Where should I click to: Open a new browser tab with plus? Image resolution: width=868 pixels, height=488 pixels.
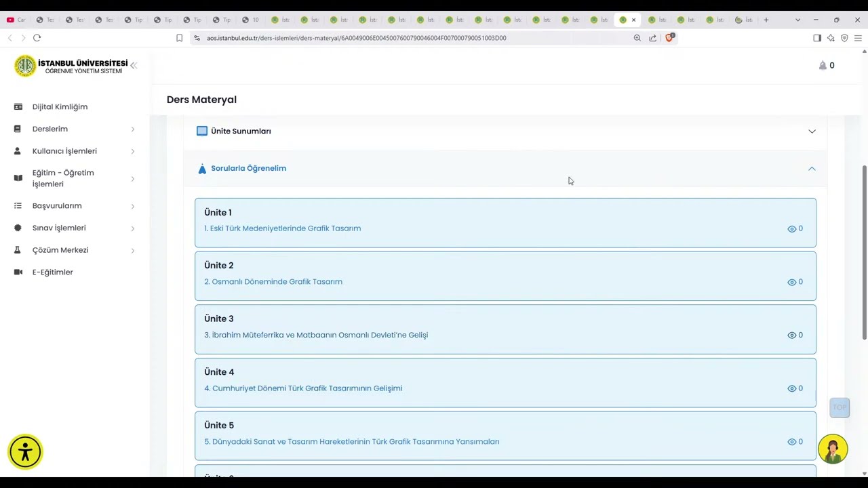coord(766,20)
